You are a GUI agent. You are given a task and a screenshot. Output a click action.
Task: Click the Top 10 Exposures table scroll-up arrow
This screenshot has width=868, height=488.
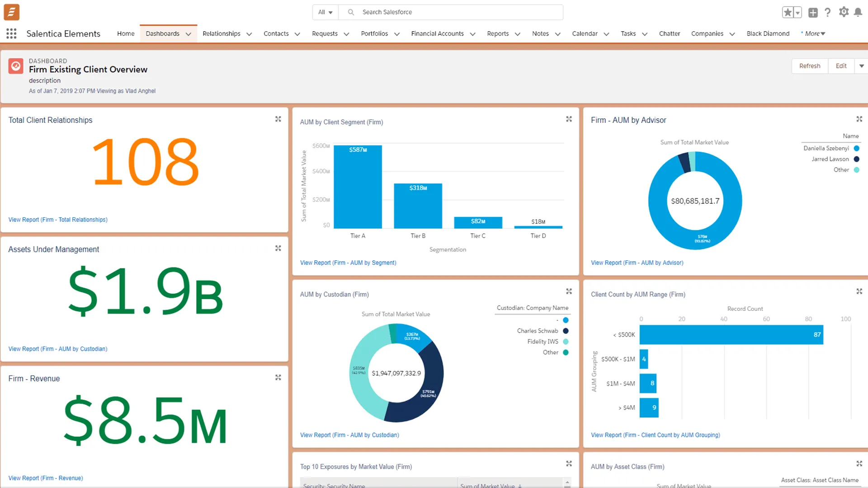click(567, 483)
